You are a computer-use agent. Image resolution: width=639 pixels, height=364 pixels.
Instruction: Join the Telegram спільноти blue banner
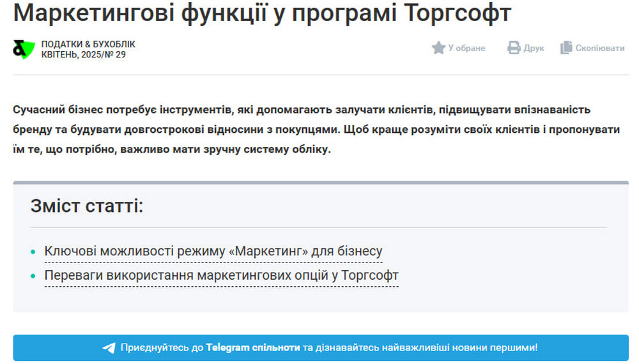tap(321, 347)
